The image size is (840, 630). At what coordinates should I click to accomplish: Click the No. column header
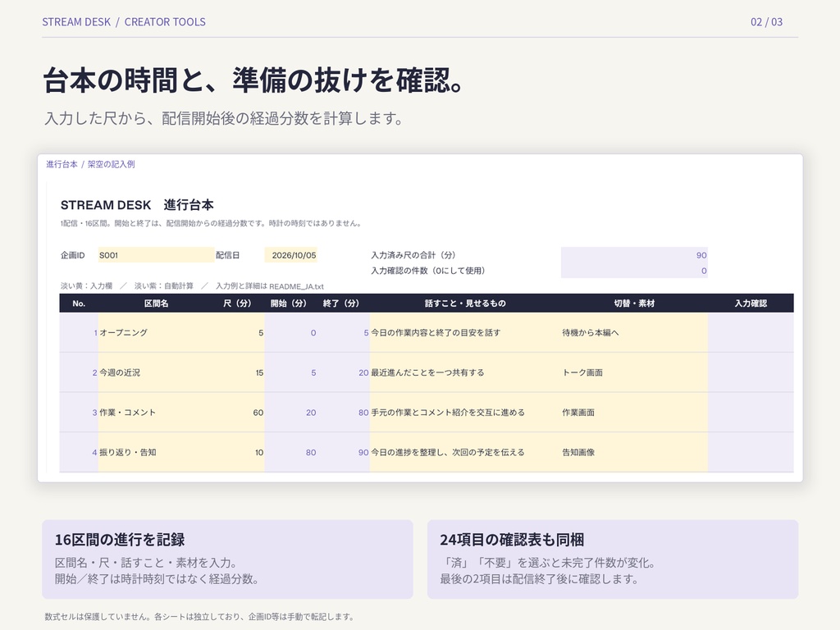(x=79, y=304)
